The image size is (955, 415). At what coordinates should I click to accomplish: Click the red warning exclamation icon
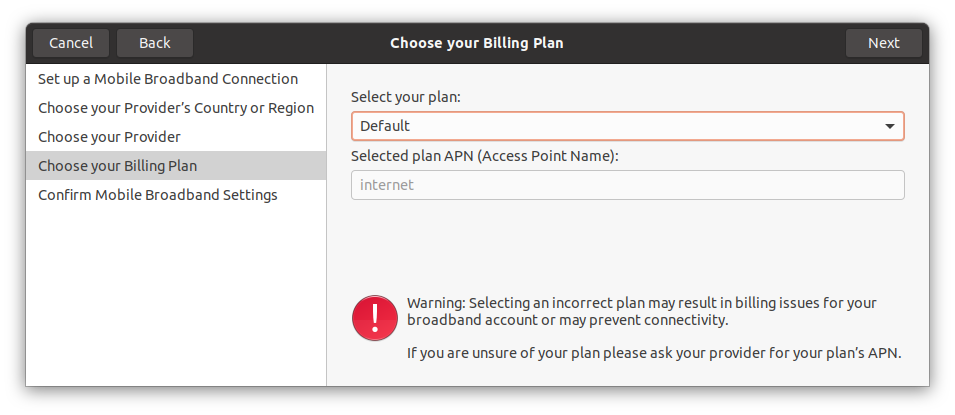point(375,317)
